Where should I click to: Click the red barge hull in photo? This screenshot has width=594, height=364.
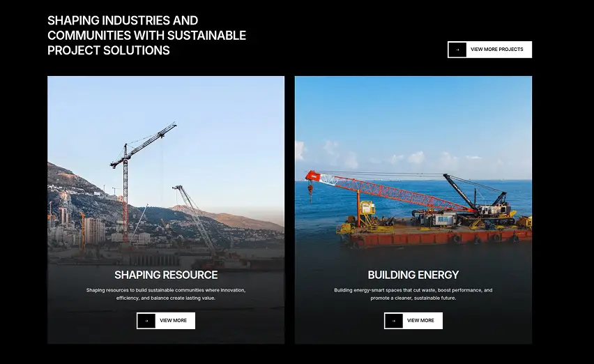[436, 236]
